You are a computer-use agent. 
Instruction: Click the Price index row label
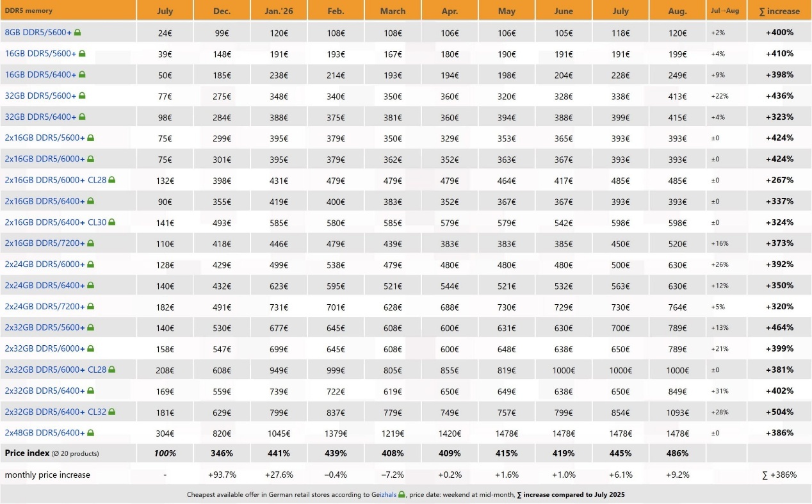coord(27,453)
